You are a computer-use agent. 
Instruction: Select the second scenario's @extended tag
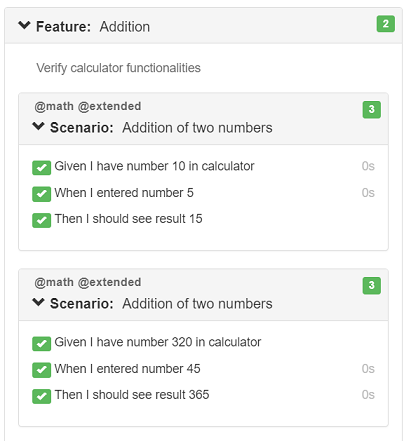click(109, 282)
